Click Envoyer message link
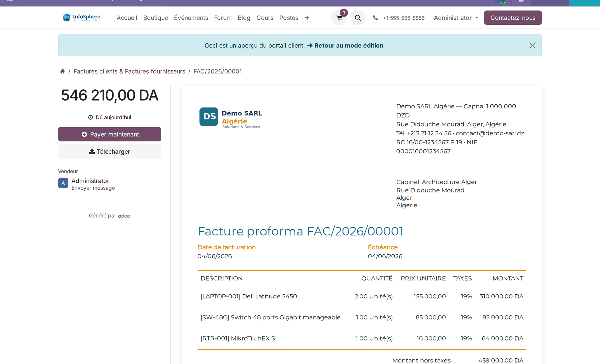600x364 pixels. click(93, 188)
